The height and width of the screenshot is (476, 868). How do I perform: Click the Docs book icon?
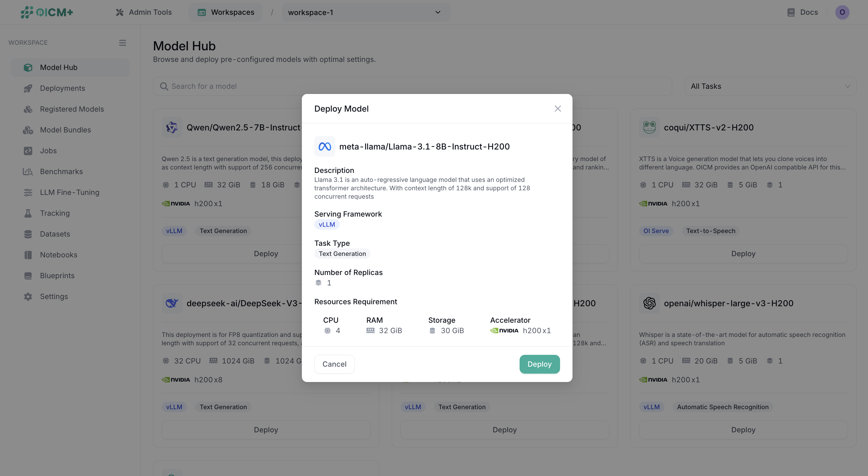[x=791, y=12]
